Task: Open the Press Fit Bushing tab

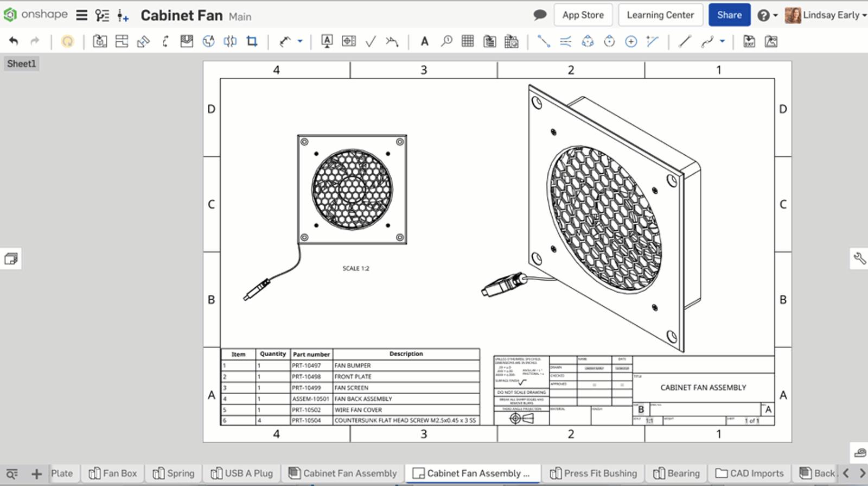Action: point(593,474)
